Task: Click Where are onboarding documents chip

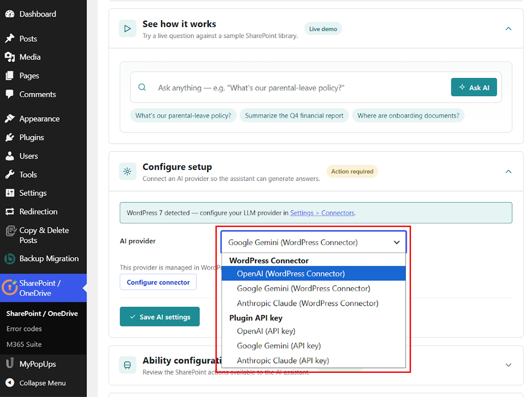Action: point(408,115)
